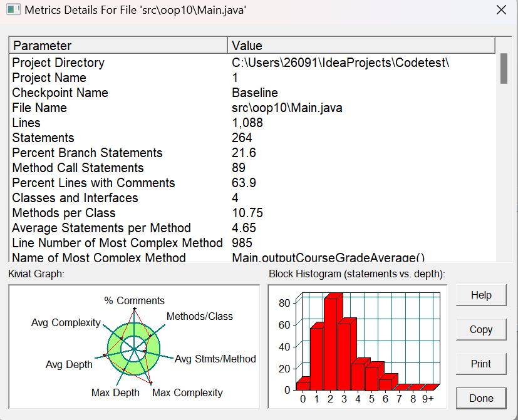Viewport: 518px width, 420px height.
Task: Click the value 1,088 for Lines
Action: tap(247, 123)
